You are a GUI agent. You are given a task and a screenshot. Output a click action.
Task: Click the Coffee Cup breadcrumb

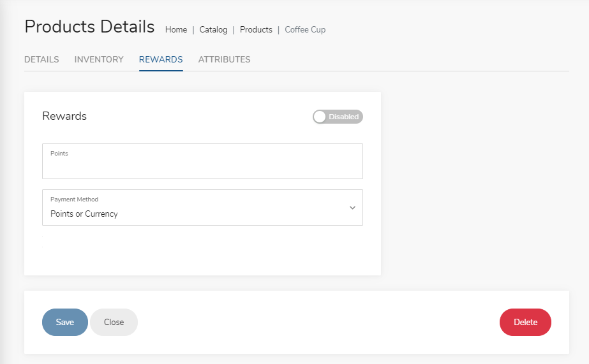pos(305,30)
